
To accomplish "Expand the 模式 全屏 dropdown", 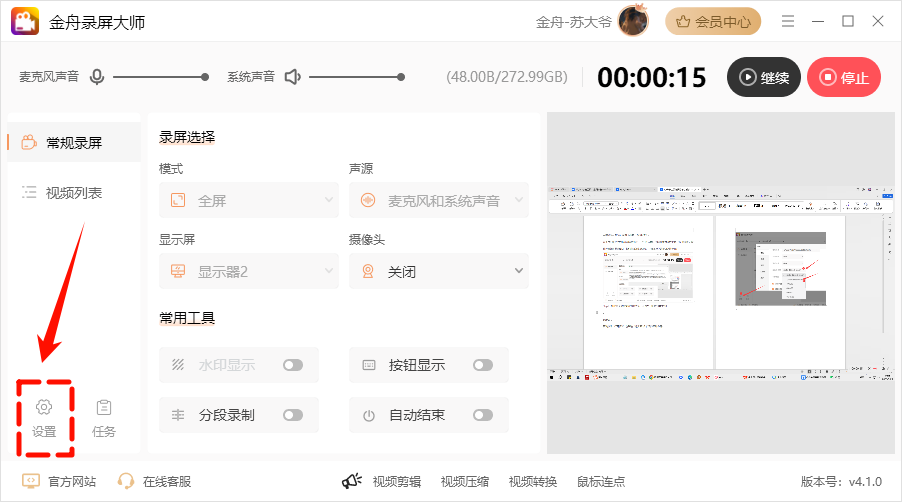I will pos(249,200).
